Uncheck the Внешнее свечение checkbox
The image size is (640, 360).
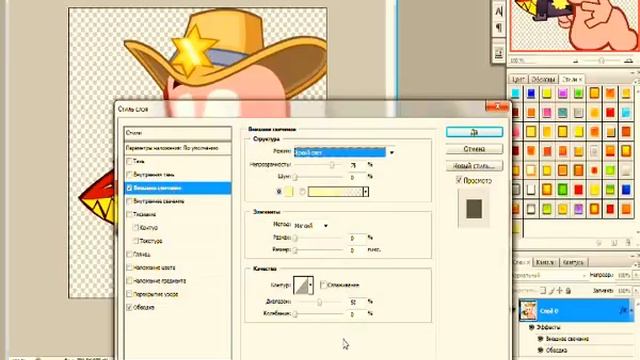[129, 188]
